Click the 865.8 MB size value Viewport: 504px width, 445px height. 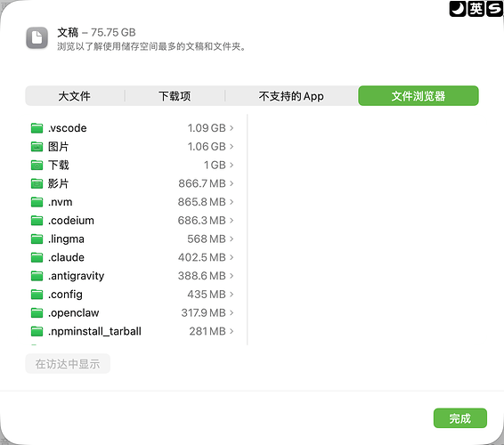pos(202,202)
